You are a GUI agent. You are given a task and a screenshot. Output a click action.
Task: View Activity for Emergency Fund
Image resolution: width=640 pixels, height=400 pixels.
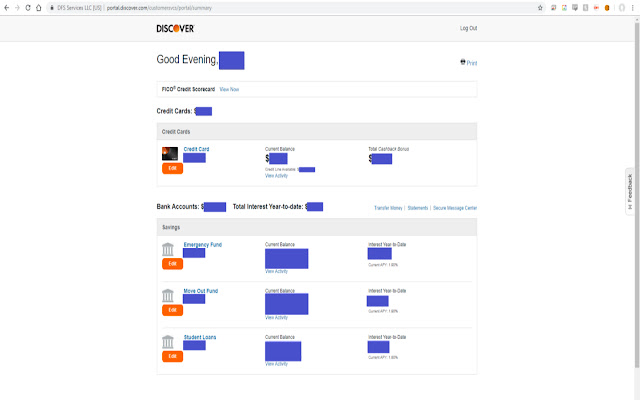coord(276,271)
